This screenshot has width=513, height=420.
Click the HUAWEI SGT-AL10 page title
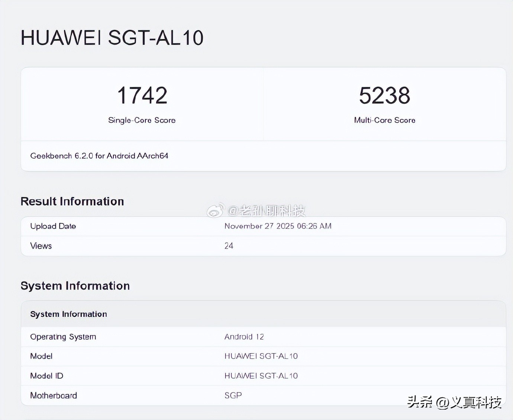(x=112, y=38)
